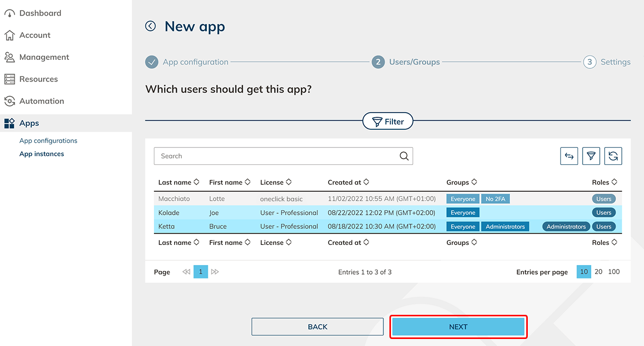644x346 pixels.
Task: Refresh the user table
Action: tap(613, 156)
